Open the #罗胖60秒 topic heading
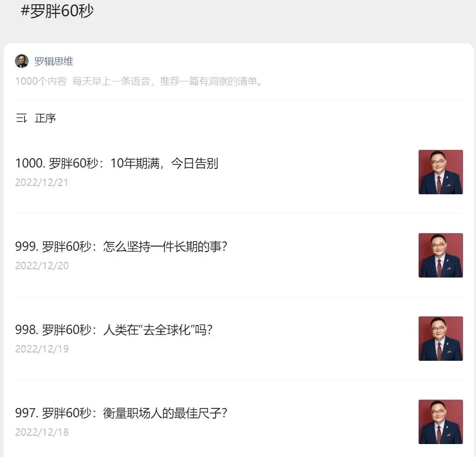476x457 pixels. [57, 11]
